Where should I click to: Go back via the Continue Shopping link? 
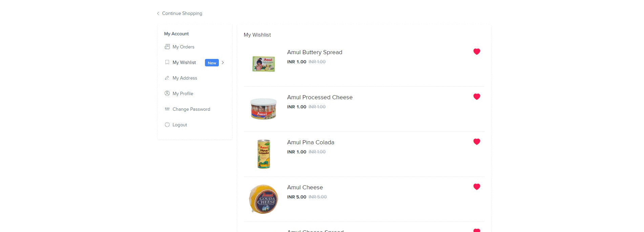pyautogui.click(x=182, y=14)
